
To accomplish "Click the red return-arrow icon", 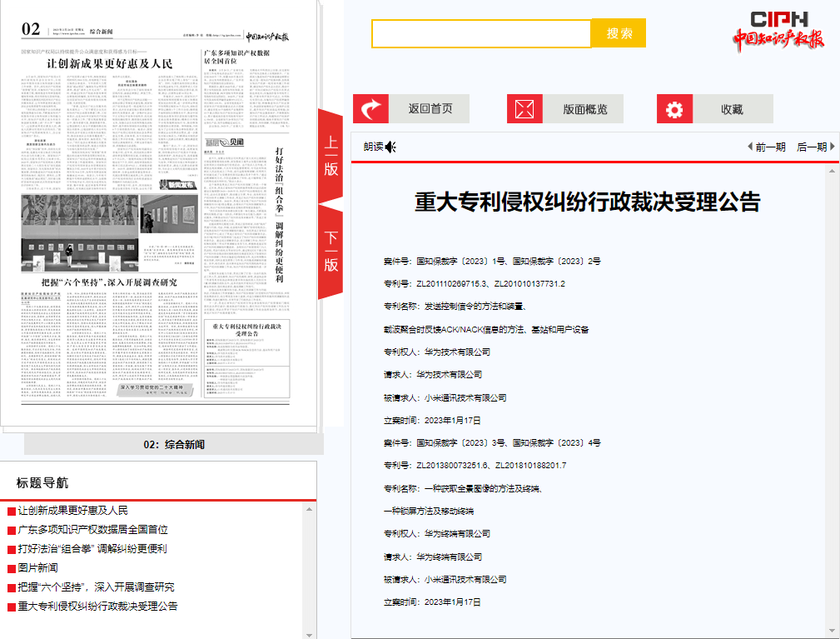I will click(370, 109).
